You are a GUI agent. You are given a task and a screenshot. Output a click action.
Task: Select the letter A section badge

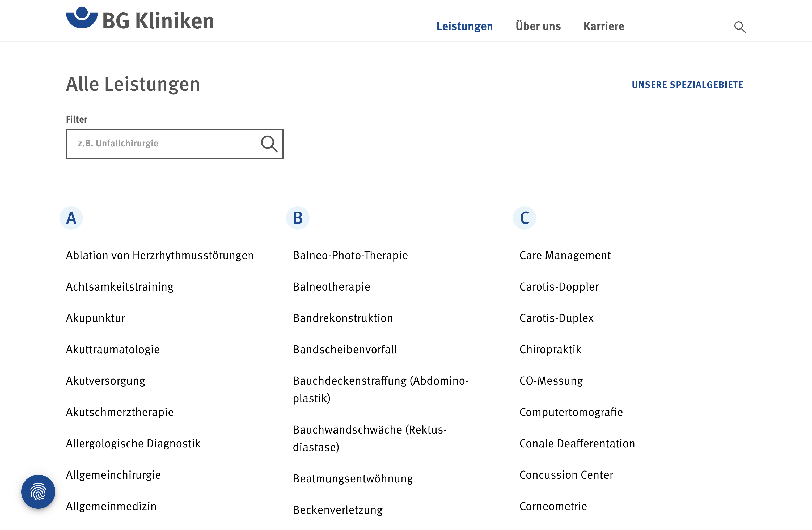[71, 218]
